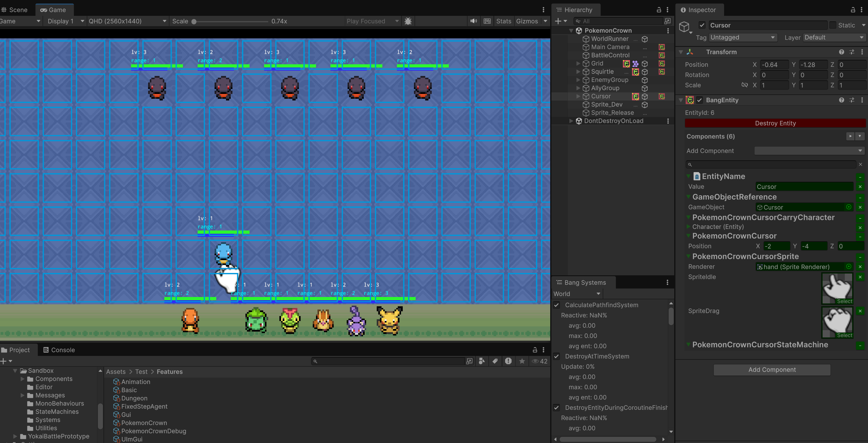Click the search by type icon in Project

(482, 361)
